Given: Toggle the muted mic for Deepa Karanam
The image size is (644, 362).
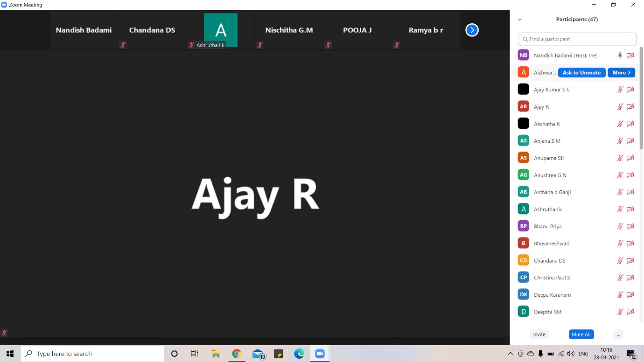Looking at the screenshot, I should point(620,295).
